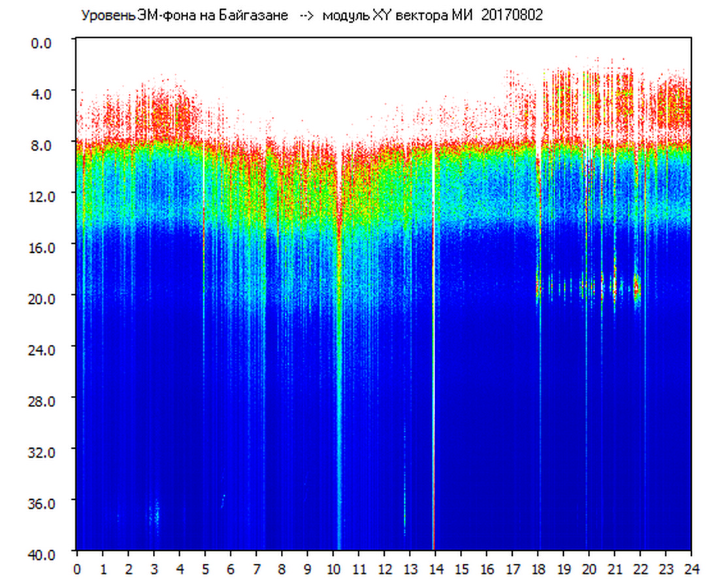
Task: Pick the hour 18 label on time axis
Action: pos(538,568)
